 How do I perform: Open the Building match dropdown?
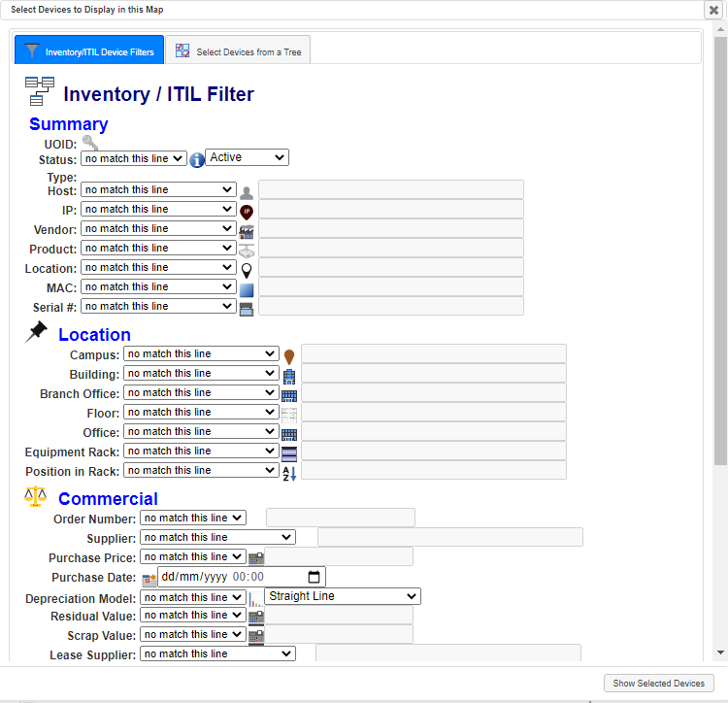tap(201, 373)
